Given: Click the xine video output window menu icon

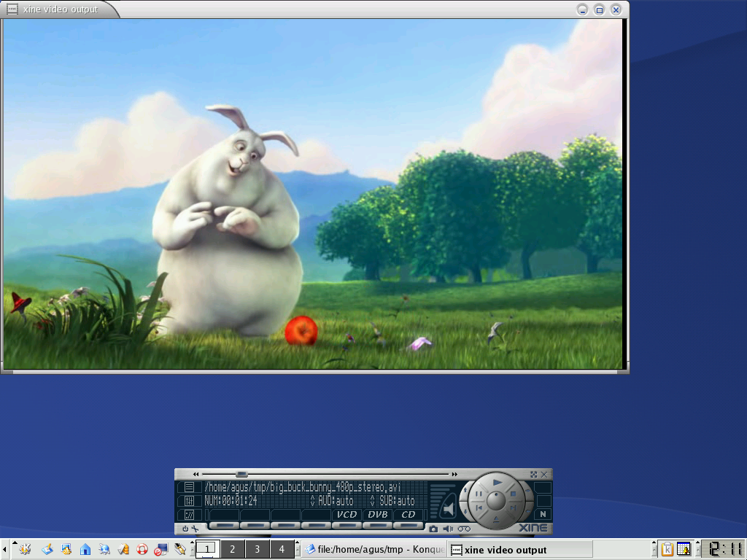Looking at the screenshot, I should [x=12, y=9].
